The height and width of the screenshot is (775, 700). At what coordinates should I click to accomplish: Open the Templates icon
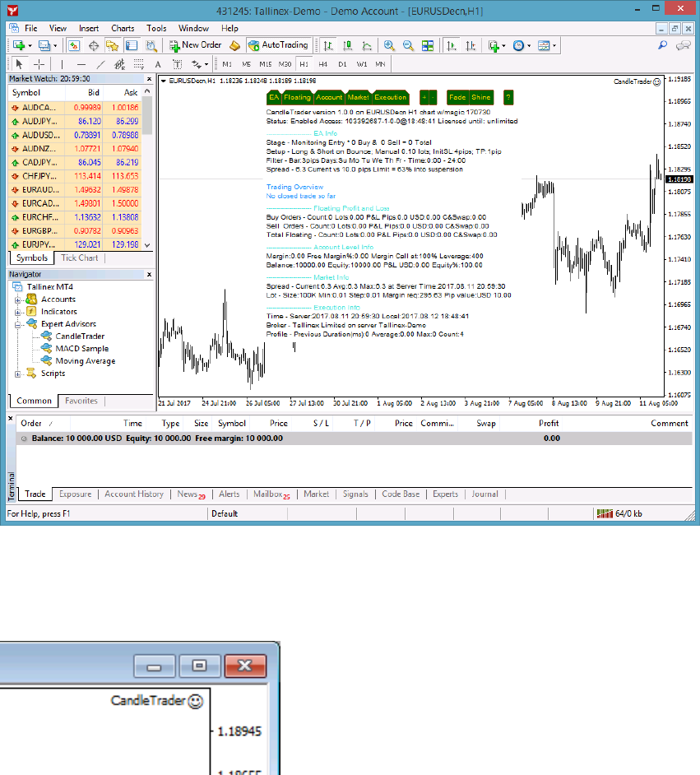(544, 45)
